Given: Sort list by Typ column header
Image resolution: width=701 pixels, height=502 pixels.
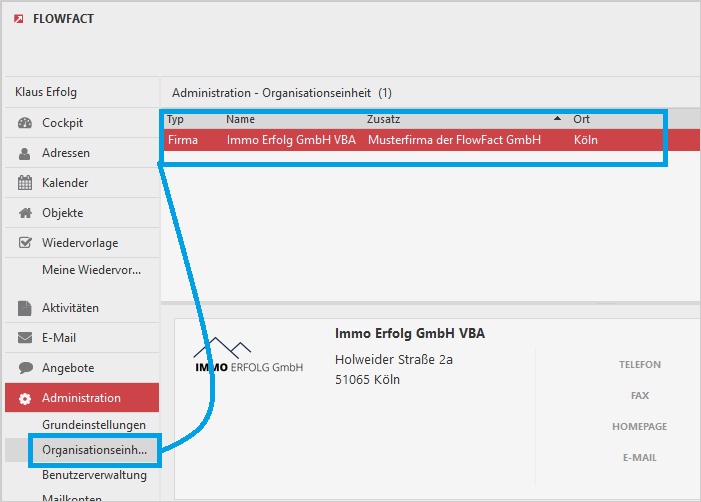Looking at the screenshot, I should (175, 119).
